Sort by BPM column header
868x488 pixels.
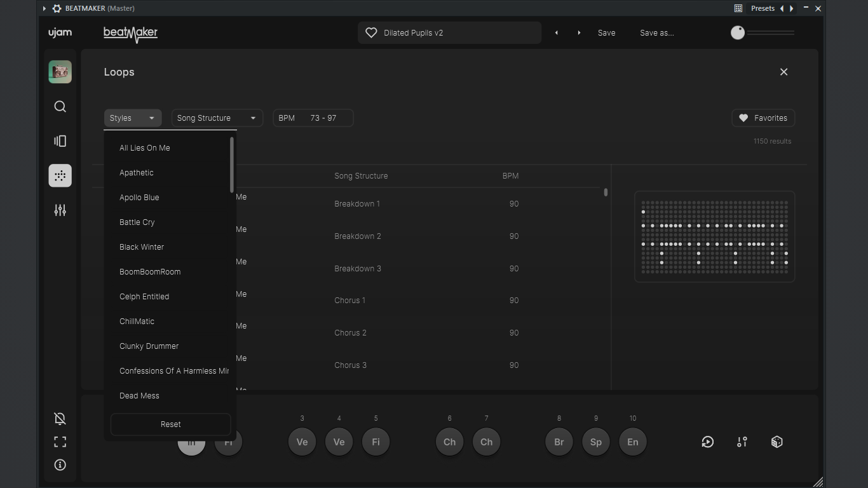pyautogui.click(x=510, y=176)
